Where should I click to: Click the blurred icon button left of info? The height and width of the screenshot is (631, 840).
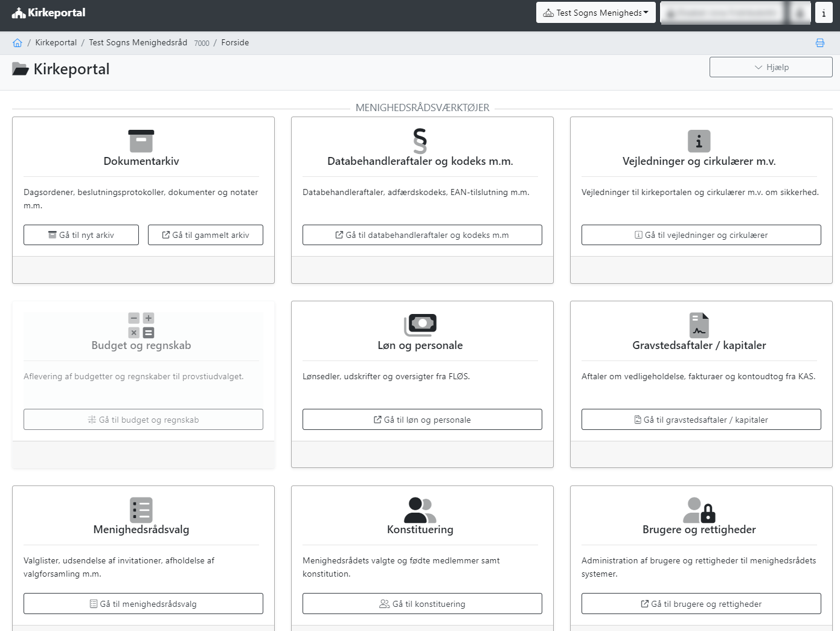[x=800, y=13]
